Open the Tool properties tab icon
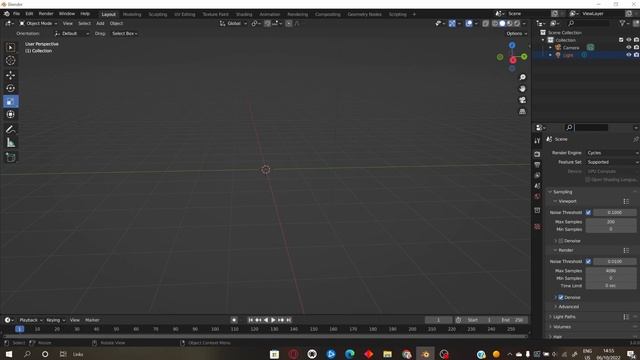 point(537,141)
